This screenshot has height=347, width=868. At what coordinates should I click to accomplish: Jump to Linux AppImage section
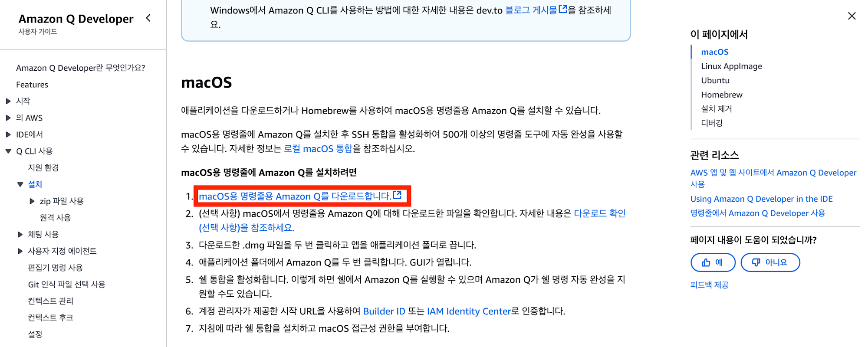(731, 66)
